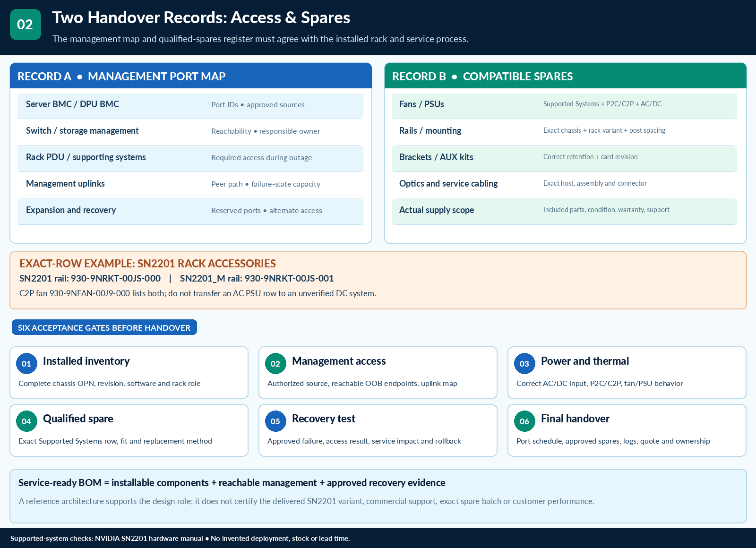Image resolution: width=756 pixels, height=548 pixels.
Task: Click the Service-ready BOM formula line
Action: (x=232, y=483)
